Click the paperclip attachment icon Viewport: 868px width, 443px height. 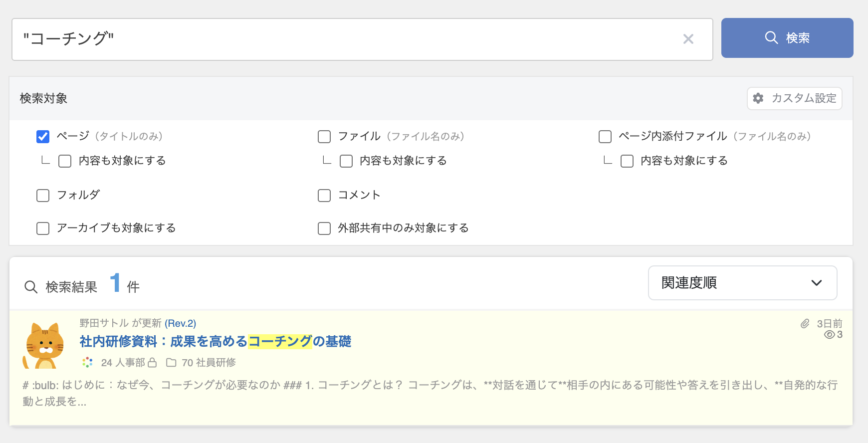pyautogui.click(x=805, y=324)
